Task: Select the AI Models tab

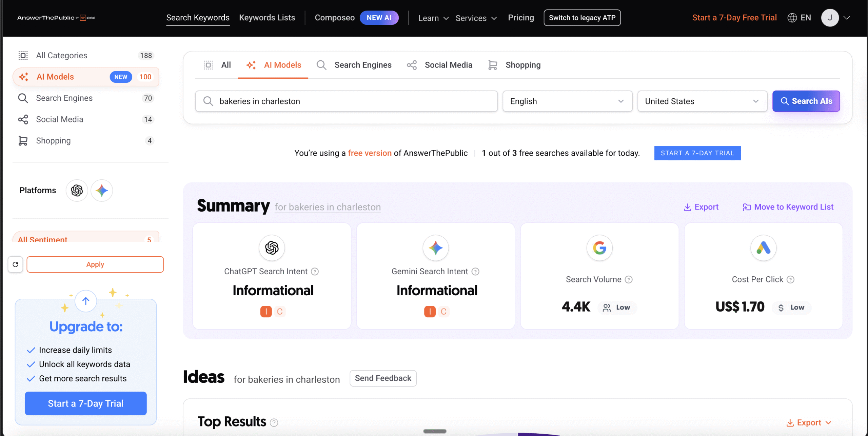Action: point(273,65)
